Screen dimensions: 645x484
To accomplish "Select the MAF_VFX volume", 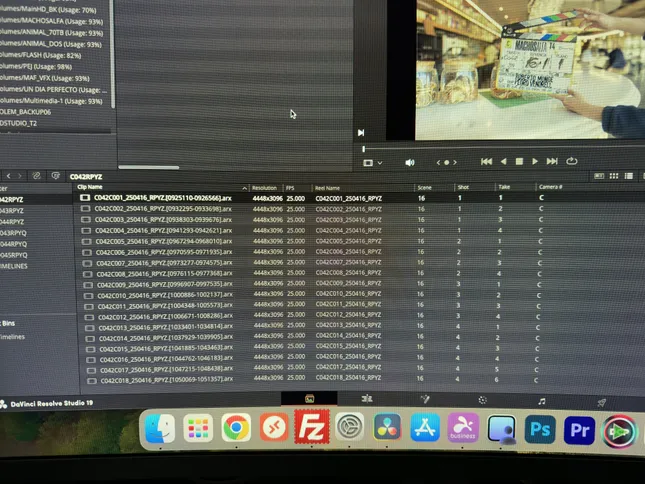I will click(44, 78).
